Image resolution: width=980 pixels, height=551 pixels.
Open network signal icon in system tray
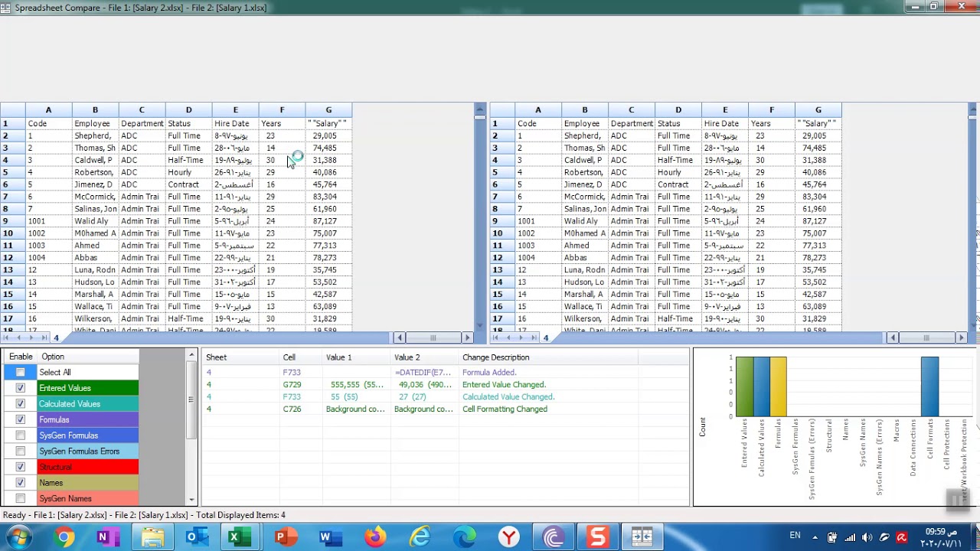[x=849, y=537]
